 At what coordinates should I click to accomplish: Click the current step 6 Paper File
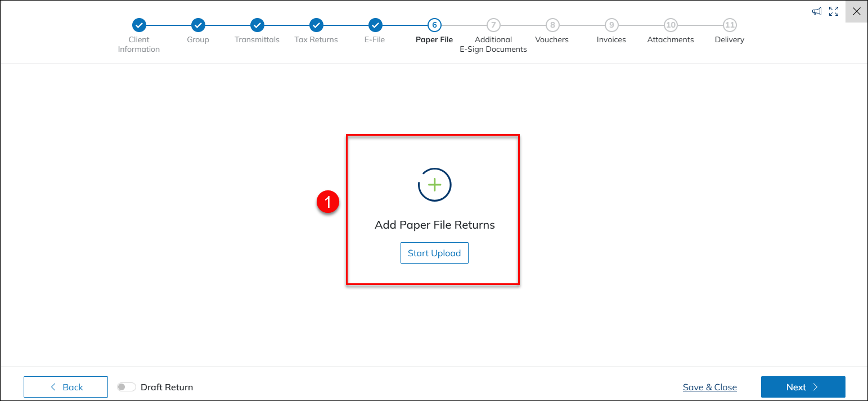[x=434, y=25]
